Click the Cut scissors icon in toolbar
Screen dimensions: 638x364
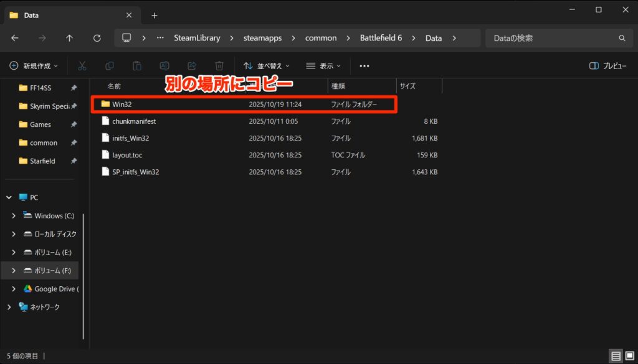pyautogui.click(x=82, y=65)
